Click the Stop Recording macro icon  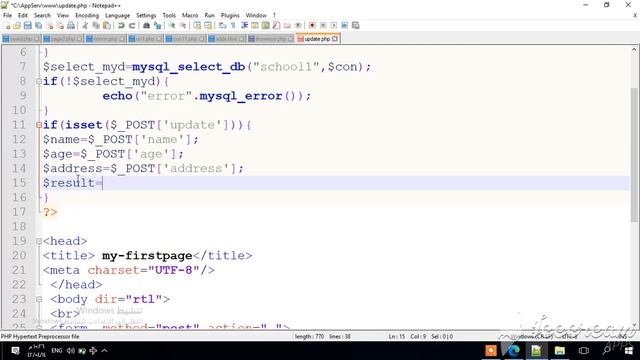[323, 25]
